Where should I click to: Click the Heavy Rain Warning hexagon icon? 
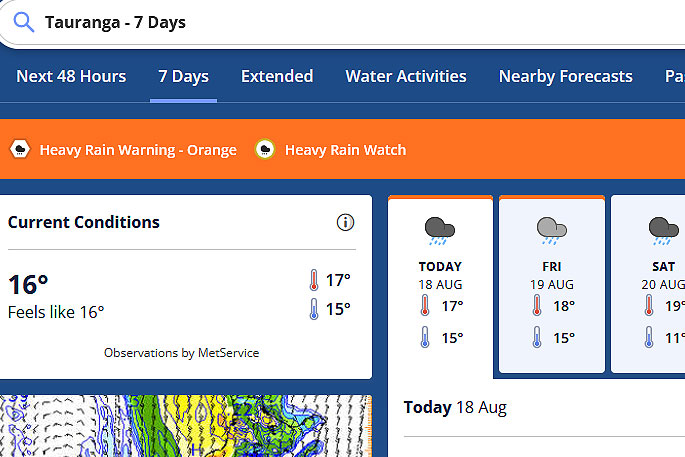20,149
